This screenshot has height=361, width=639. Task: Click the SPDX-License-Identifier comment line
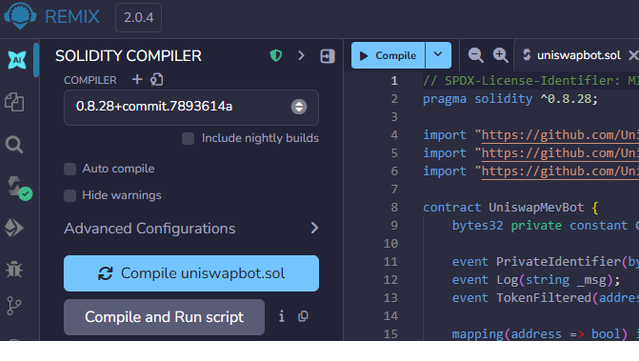(x=531, y=81)
